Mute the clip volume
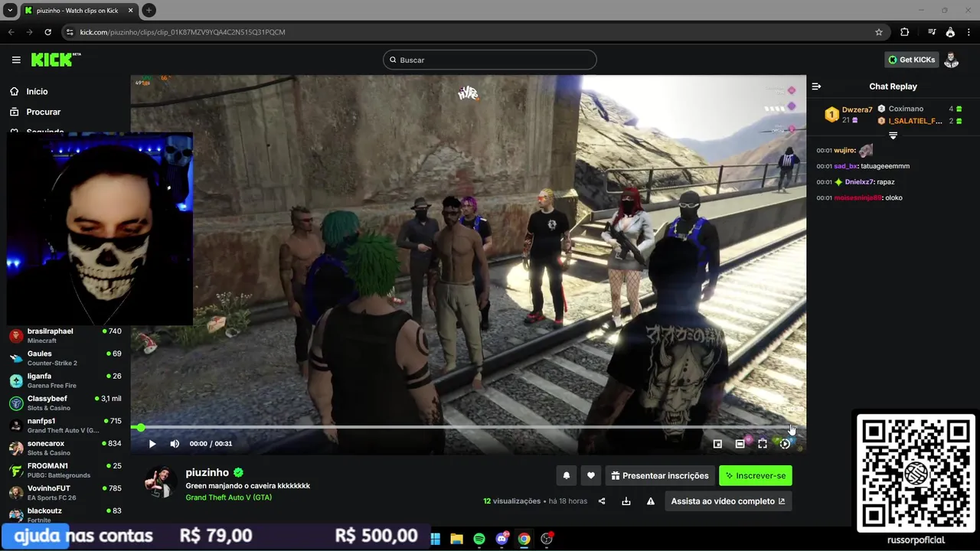The width and height of the screenshot is (980, 551). pyautogui.click(x=175, y=444)
